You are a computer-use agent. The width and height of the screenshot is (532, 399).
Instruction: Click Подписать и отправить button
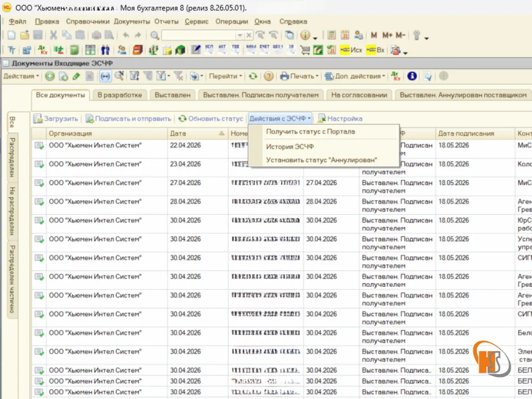click(129, 119)
